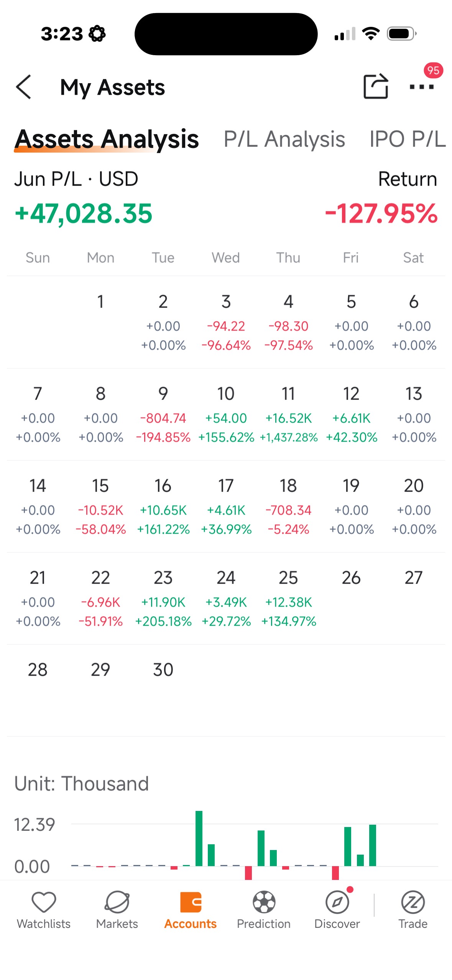Image resolution: width=452 pixels, height=980 pixels.
Task: Select June 23 with +11.90K gain
Action: point(163,599)
